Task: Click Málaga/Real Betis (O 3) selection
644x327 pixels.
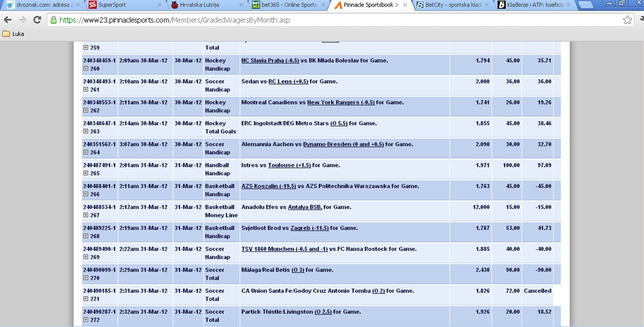Action: point(298,270)
